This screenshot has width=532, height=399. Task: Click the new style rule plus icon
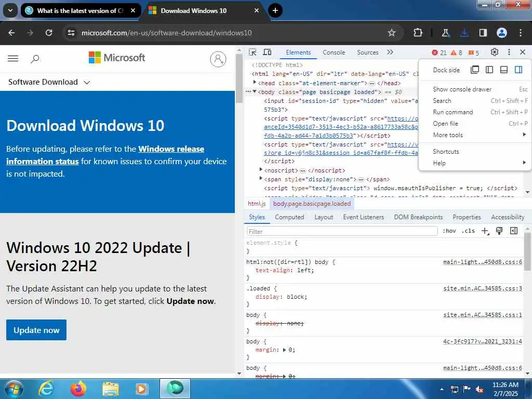485,231
